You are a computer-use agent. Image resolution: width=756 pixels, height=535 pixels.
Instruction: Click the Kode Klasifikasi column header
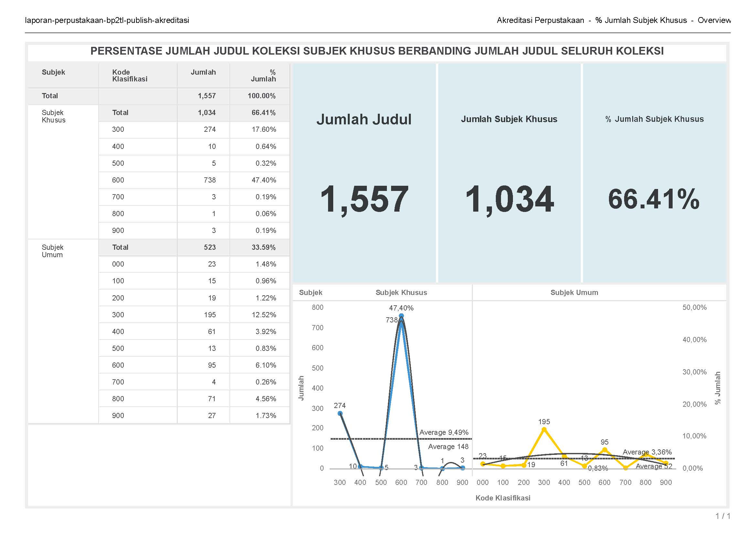pyautogui.click(x=129, y=75)
